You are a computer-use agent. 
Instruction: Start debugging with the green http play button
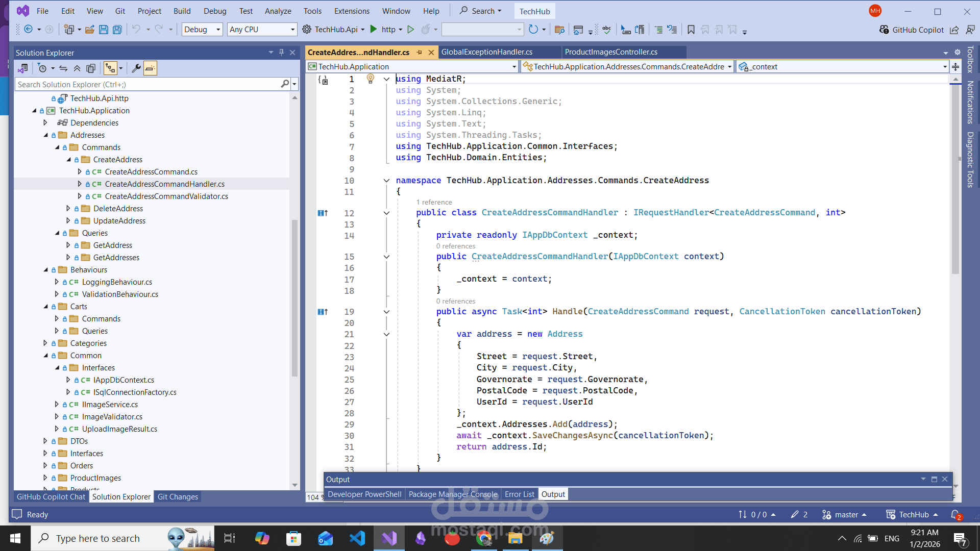[x=374, y=30]
